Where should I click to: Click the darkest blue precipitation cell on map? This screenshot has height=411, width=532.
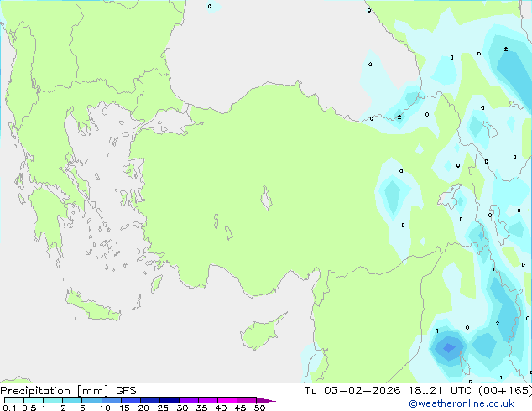click(x=449, y=348)
